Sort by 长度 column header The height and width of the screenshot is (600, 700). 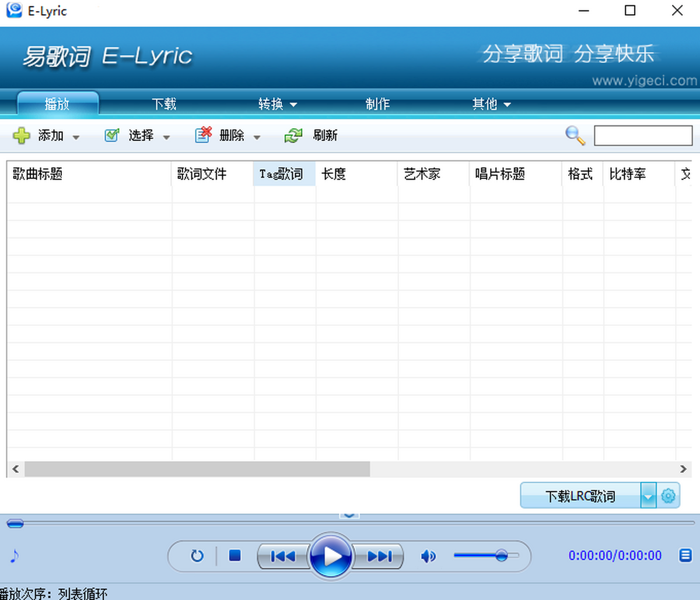(x=357, y=174)
